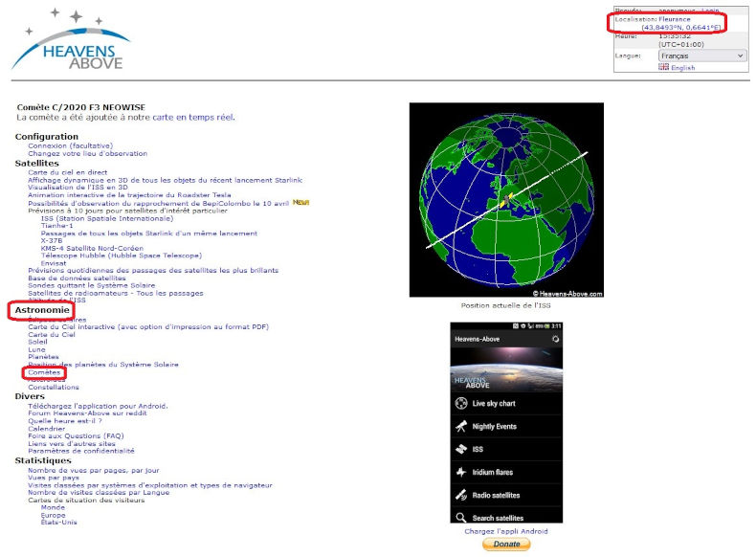756x557 pixels.
Task: Open 'KMS-4 Satellite Nord-Coréen' link
Action: coord(92,248)
